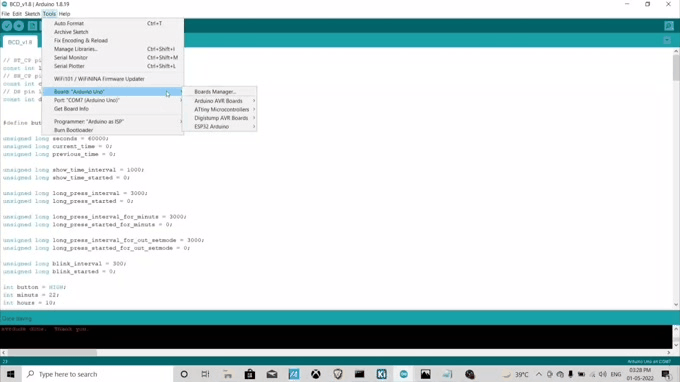Choose Auto Format from Tools menu
The height and width of the screenshot is (382, 680).
click(x=113, y=23)
